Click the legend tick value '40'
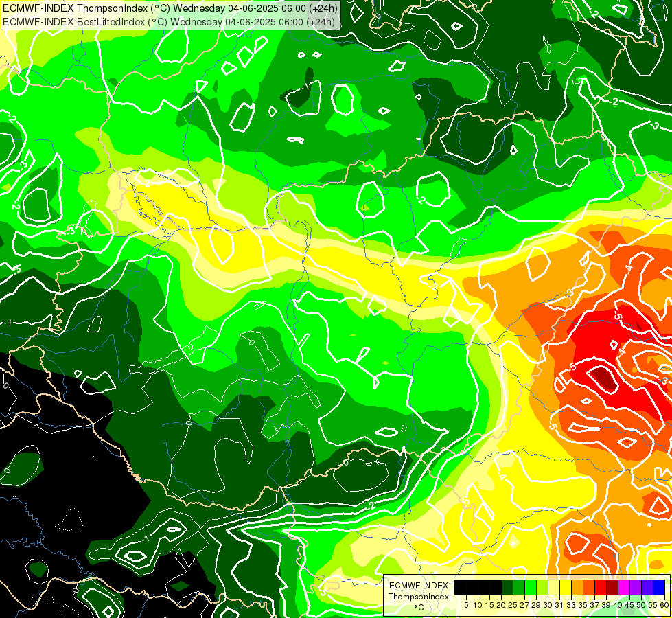Viewport: 672px width, 618px height. pyautogui.click(x=618, y=605)
